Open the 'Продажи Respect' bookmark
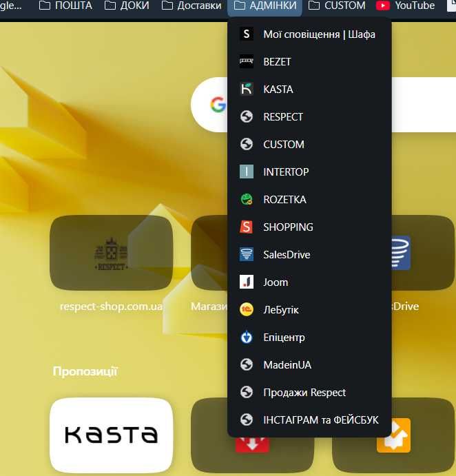 [309, 392]
